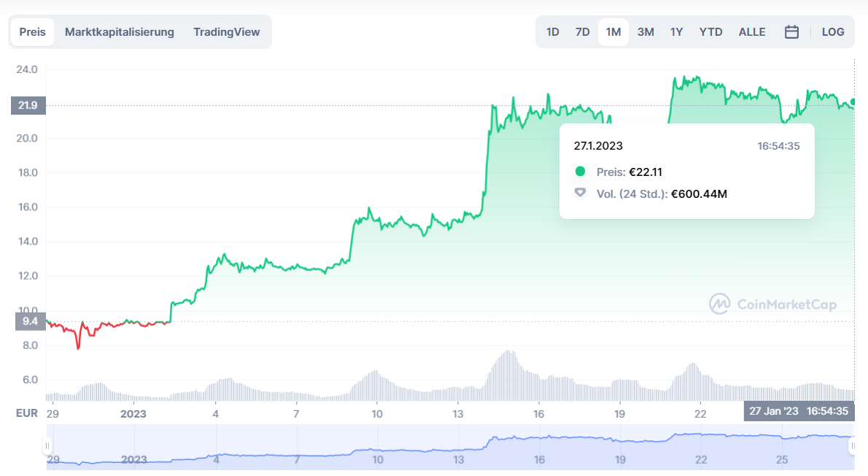Click the green price dot in tooltip
Viewport: 868px width, 476px height.
pos(580,172)
